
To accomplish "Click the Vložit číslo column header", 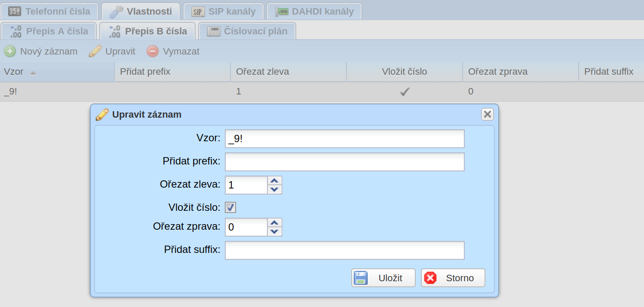I will point(405,72).
